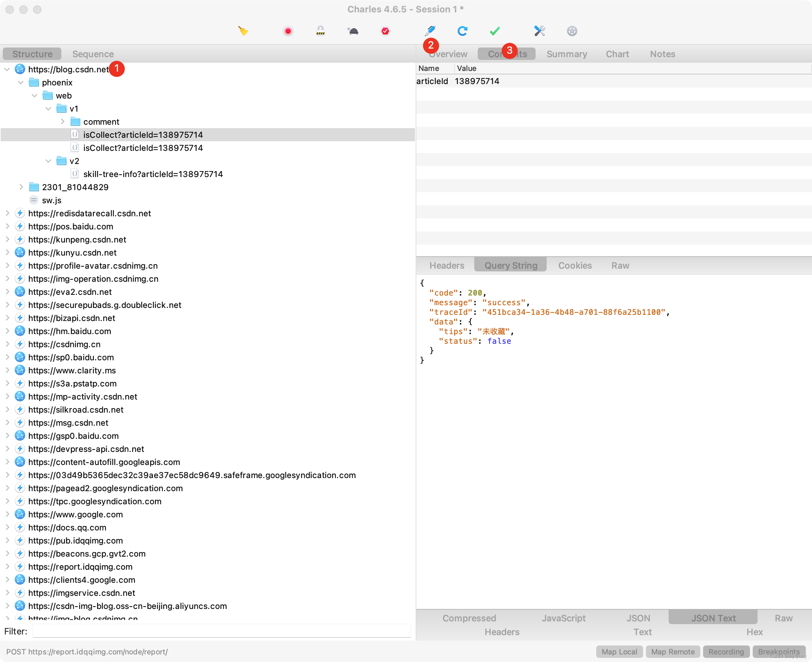Switch to the Sequence tab

coord(93,54)
